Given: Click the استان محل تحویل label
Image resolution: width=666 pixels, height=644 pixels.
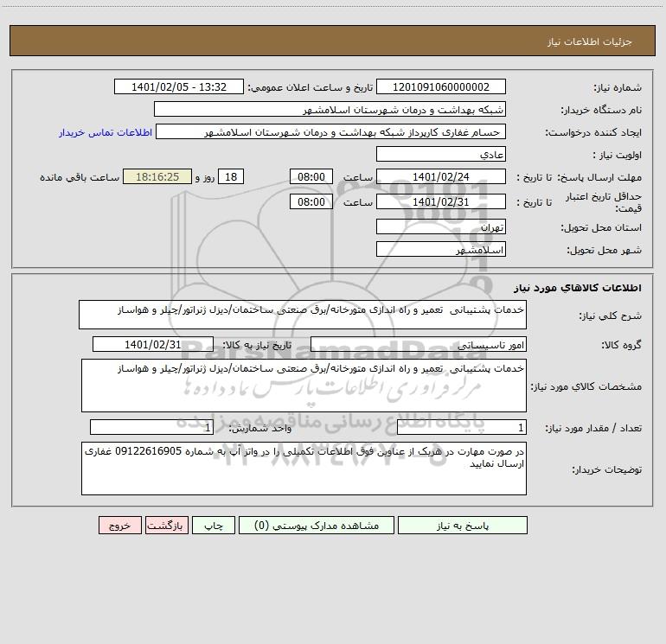Looking at the screenshot, I should 601,228.
